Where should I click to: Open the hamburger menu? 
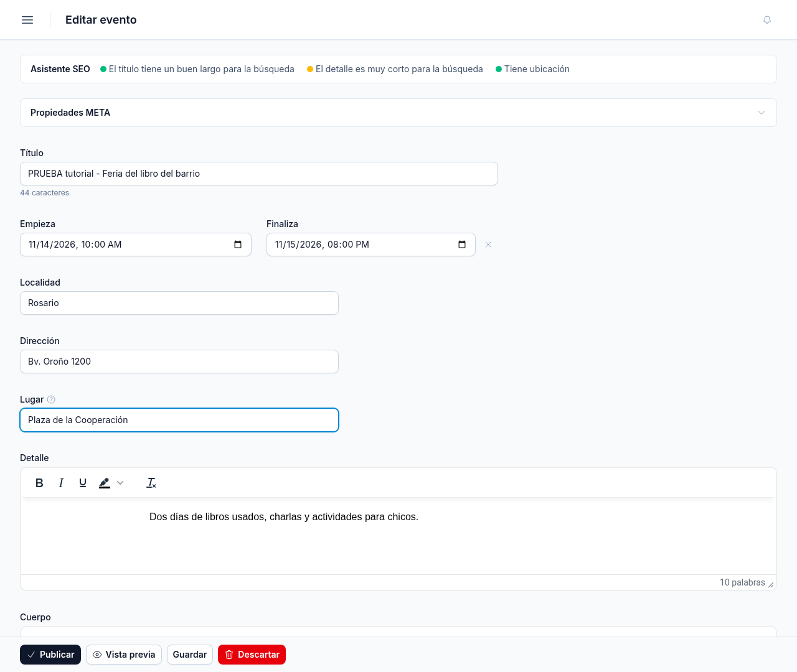pyautogui.click(x=27, y=20)
